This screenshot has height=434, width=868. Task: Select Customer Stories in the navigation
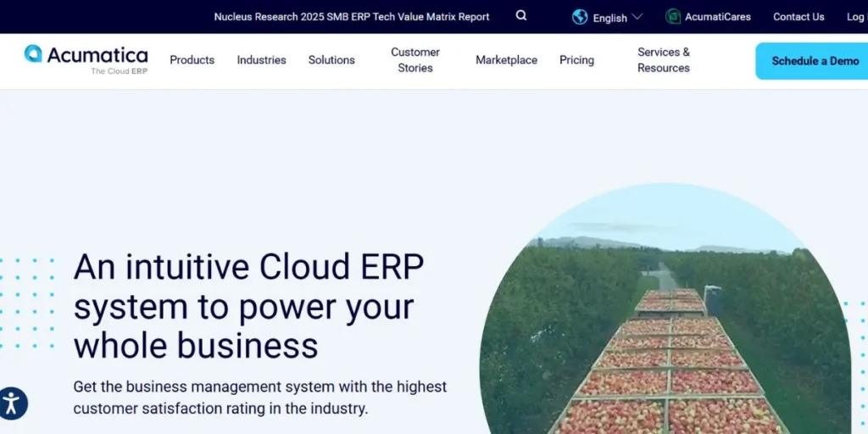(x=415, y=60)
